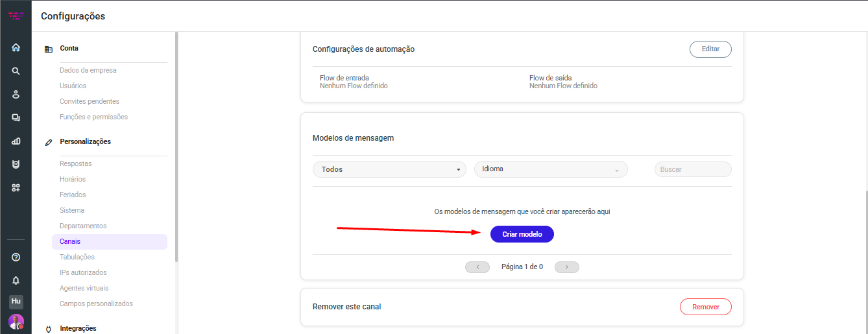Click the user avatar picture

pos(16,322)
